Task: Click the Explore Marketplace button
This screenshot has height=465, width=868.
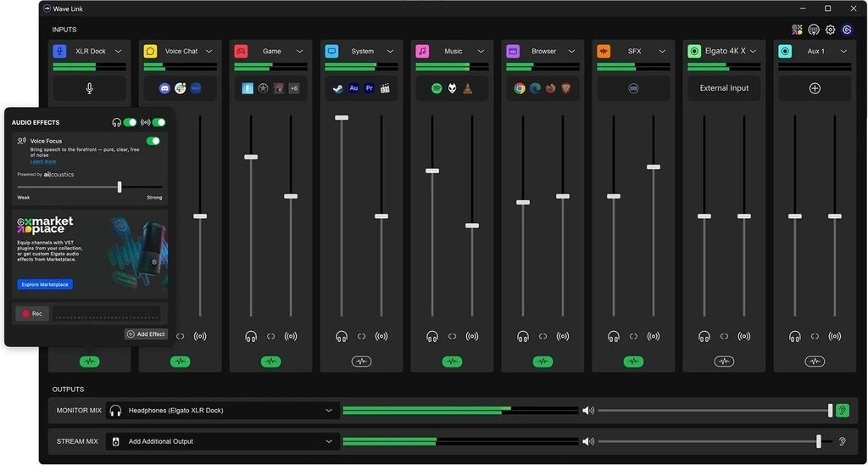Action: coord(45,284)
